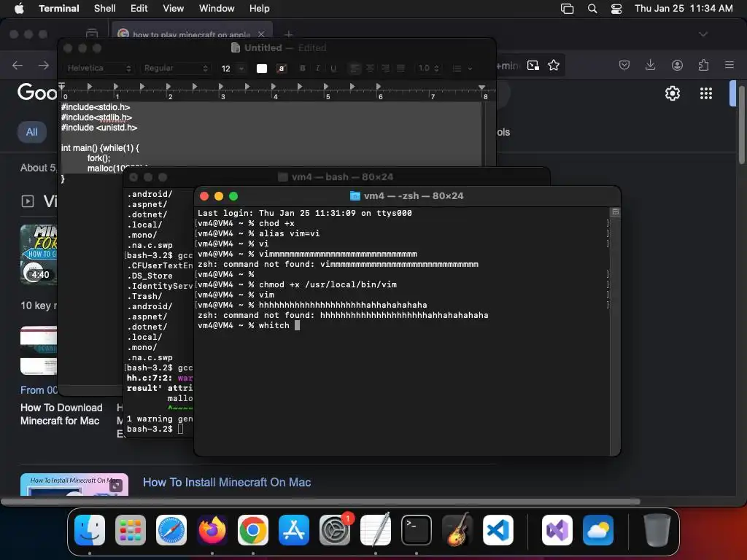Open Launchpad in the dock
The height and width of the screenshot is (560, 747).
pos(130,530)
